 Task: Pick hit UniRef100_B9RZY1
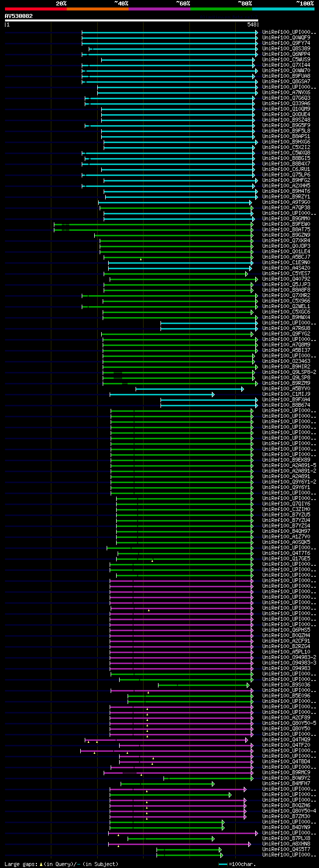[x=286, y=197]
